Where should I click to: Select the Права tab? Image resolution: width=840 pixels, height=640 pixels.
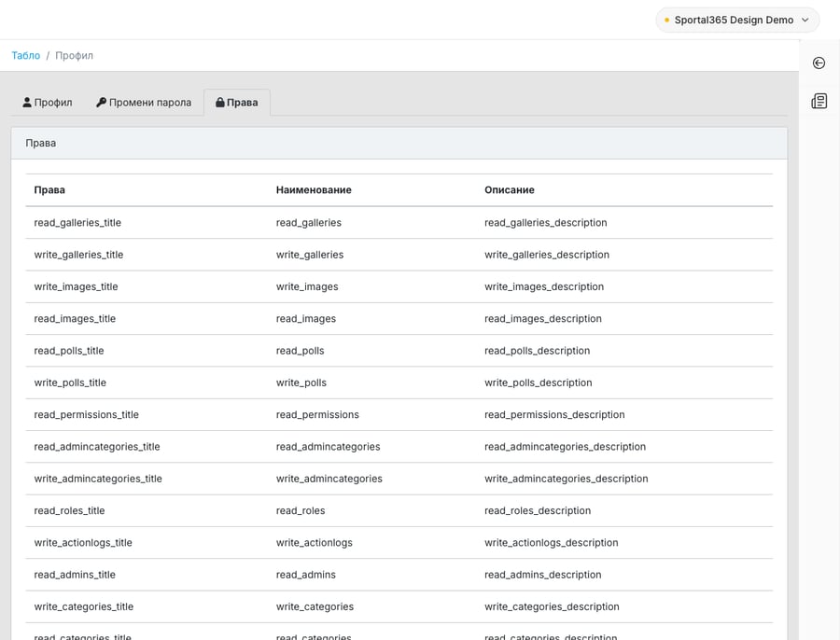click(x=237, y=103)
